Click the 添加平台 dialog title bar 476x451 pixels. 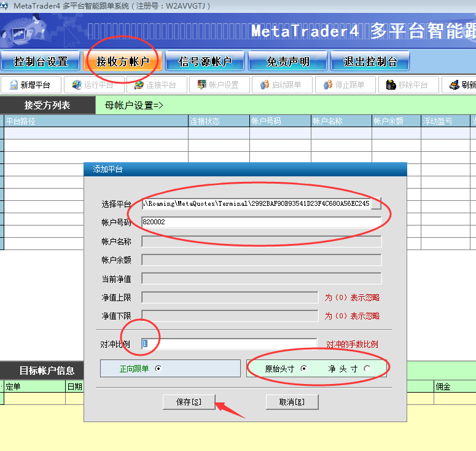pyautogui.click(x=245, y=169)
